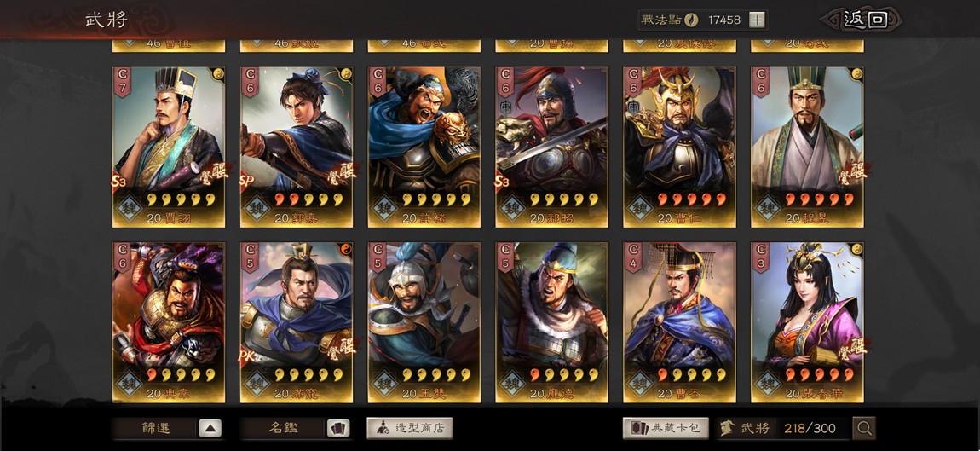Click the yin-yang icon on 滿寵 card

click(x=346, y=249)
